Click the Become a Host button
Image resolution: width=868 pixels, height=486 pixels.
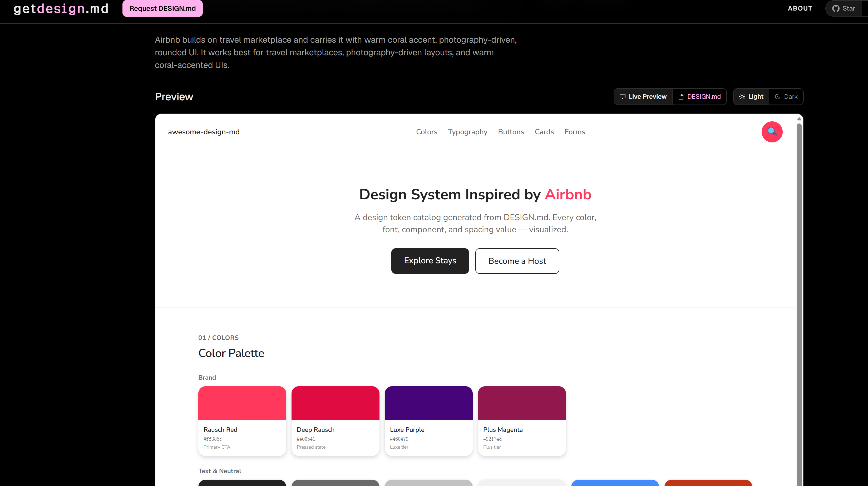coord(517,261)
